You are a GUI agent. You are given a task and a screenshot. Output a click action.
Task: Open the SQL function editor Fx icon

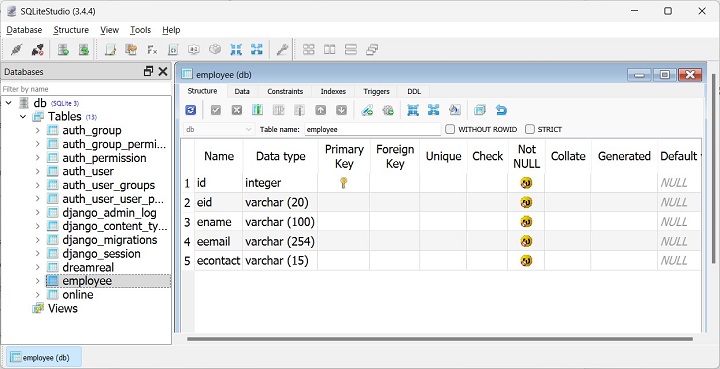pos(152,50)
